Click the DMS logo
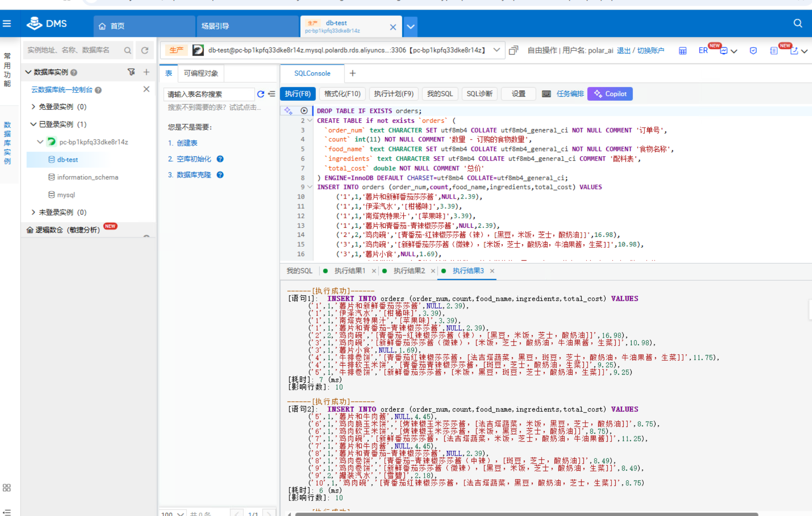This screenshot has height=516, width=812. tap(47, 23)
